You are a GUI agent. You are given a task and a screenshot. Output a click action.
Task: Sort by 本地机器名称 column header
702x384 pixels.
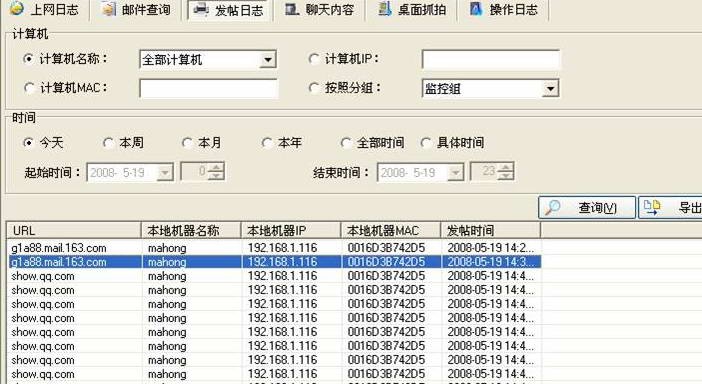191,230
